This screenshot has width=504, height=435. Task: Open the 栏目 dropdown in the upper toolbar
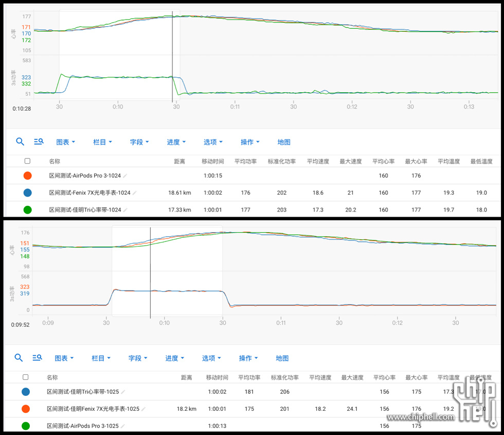[102, 142]
